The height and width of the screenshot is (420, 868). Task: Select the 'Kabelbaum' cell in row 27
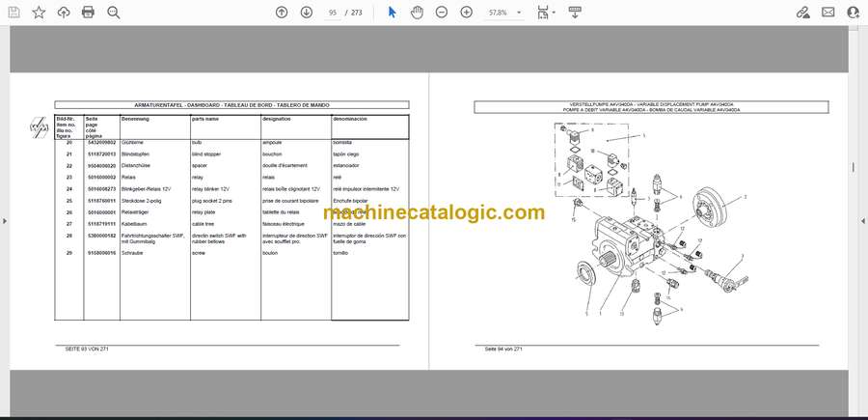[x=133, y=224]
